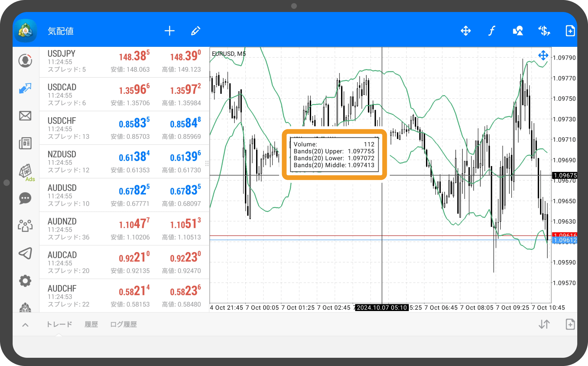Open chart objects shapes icon
This screenshot has width=588, height=366.
click(x=518, y=31)
